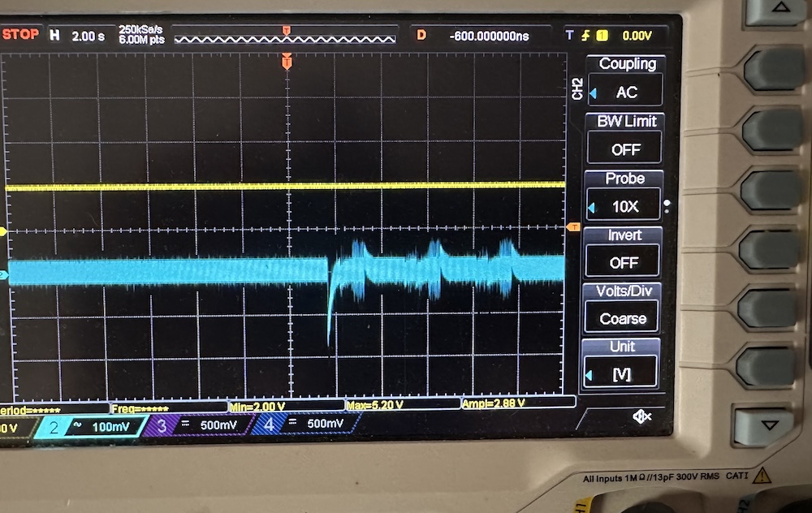Click the waveform memory overview bar
The height and width of the screenshot is (513, 812).
pyautogui.click(x=285, y=37)
